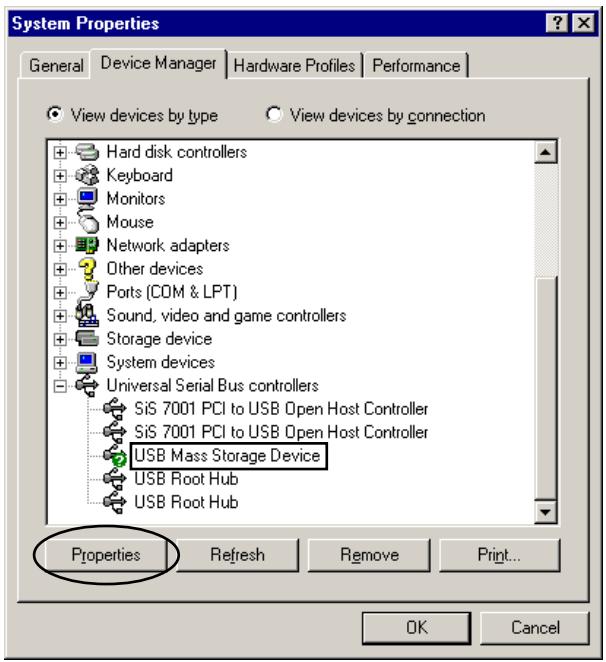Expand the Other devices node
This screenshot has height=662, width=606.
(x=60, y=269)
